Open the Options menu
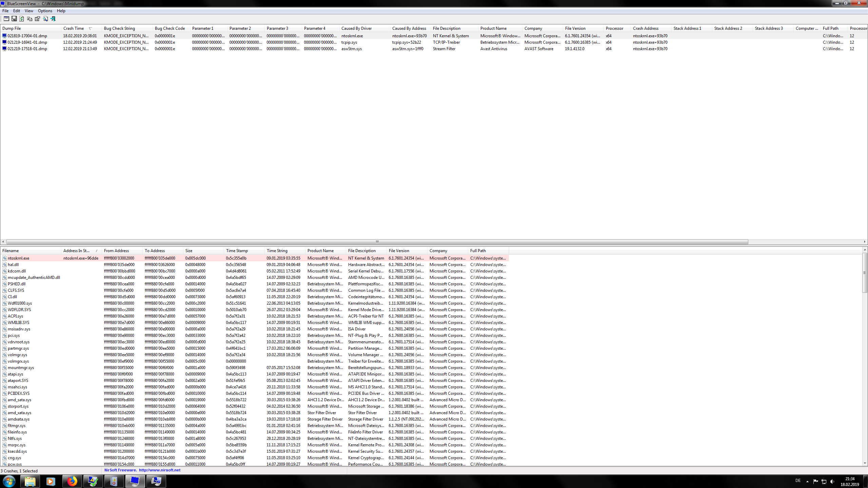 45,11
